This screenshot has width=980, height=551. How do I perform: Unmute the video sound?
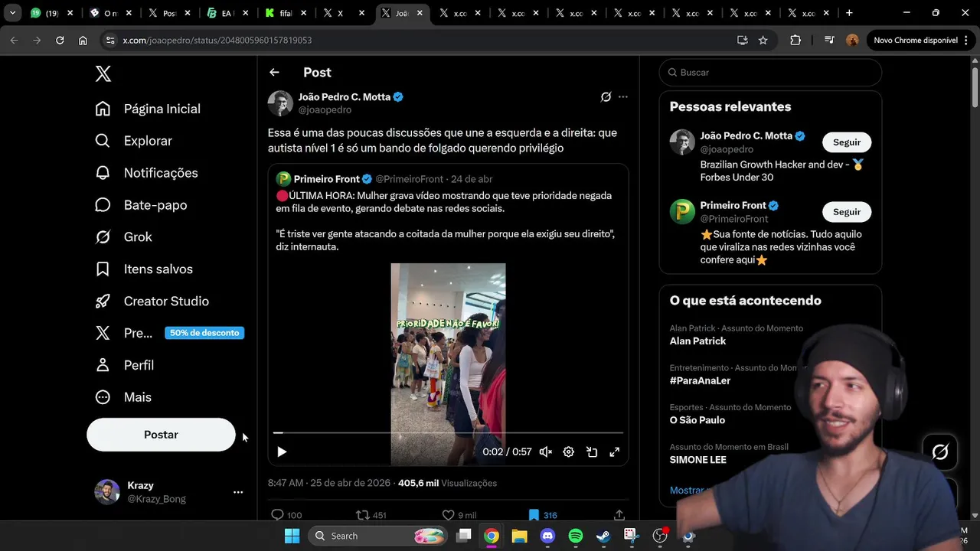pyautogui.click(x=546, y=452)
